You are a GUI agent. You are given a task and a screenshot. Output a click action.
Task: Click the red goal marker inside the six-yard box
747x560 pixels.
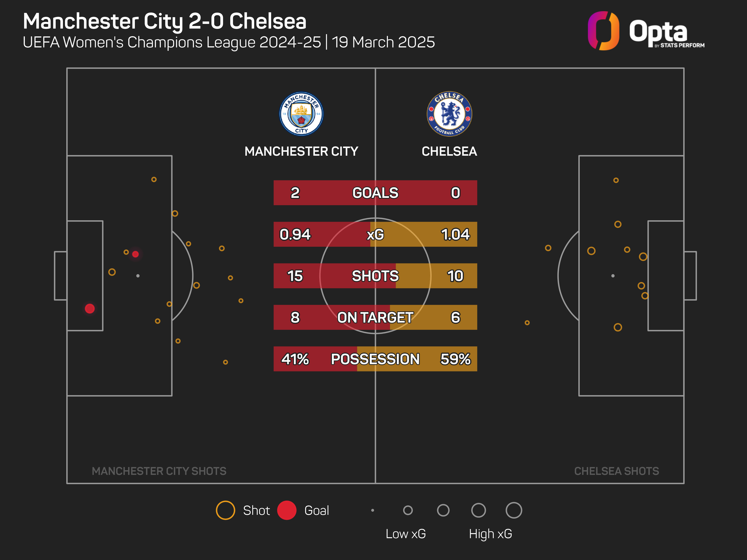click(x=90, y=309)
